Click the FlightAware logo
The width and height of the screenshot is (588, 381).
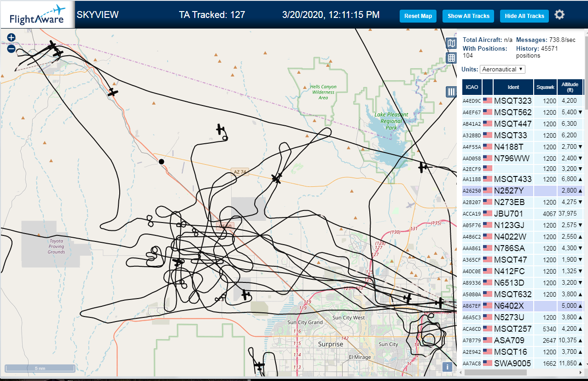37,15
